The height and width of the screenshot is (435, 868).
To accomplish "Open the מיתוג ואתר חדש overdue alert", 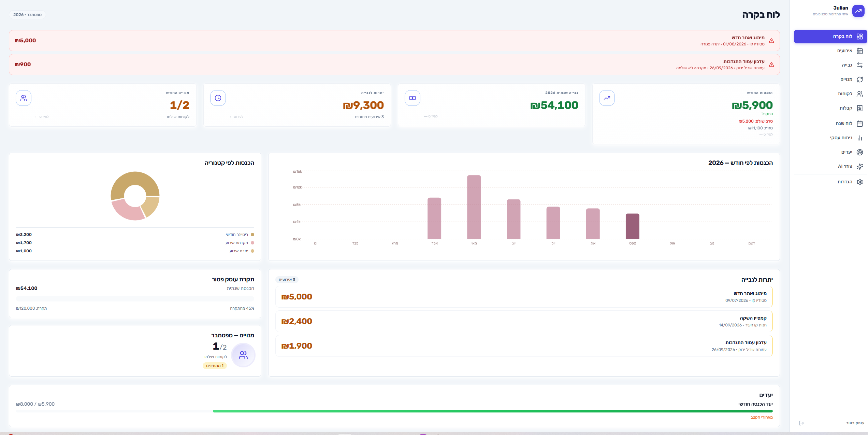I will pyautogui.click(x=394, y=41).
